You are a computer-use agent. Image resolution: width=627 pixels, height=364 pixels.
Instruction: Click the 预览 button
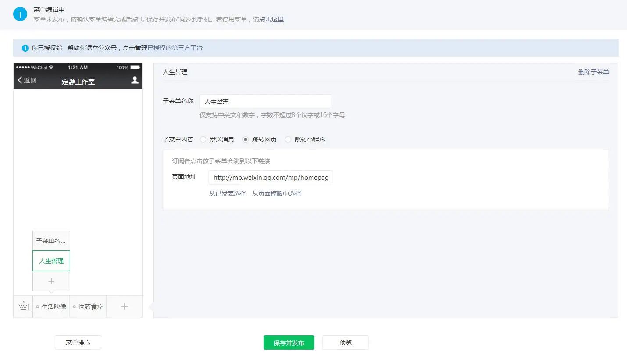[x=346, y=343]
